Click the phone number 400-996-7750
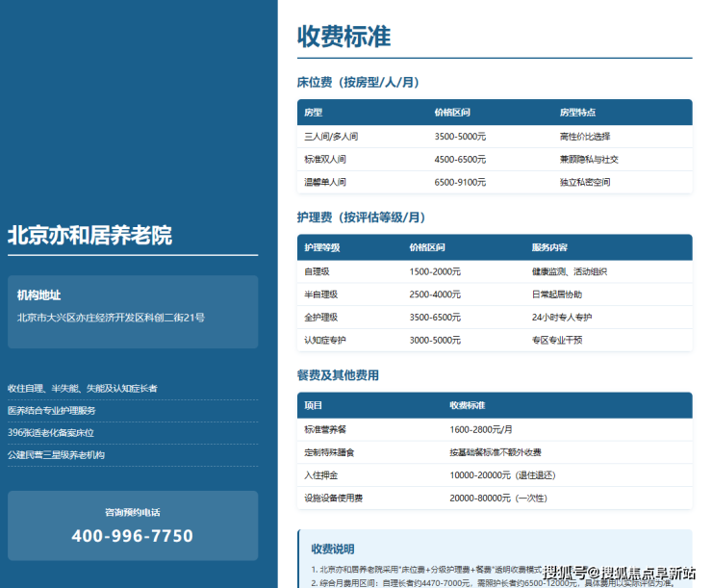Viewport: 712px width, 588px height. tap(133, 536)
